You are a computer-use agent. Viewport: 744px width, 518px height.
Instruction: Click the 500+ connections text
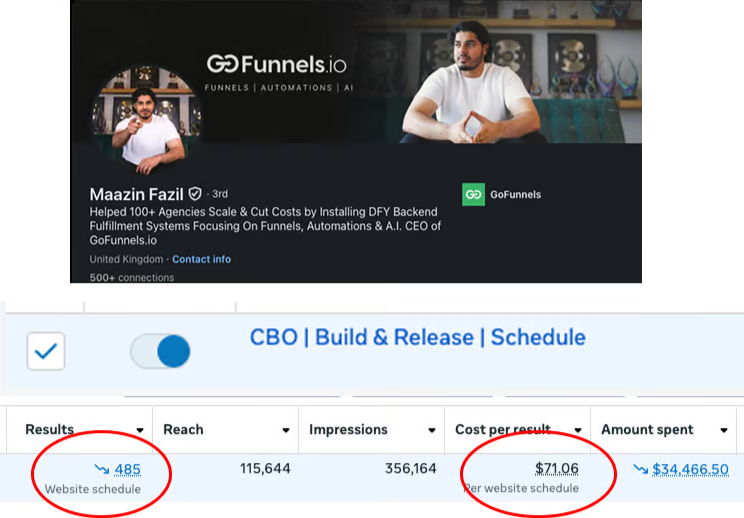[x=131, y=277]
